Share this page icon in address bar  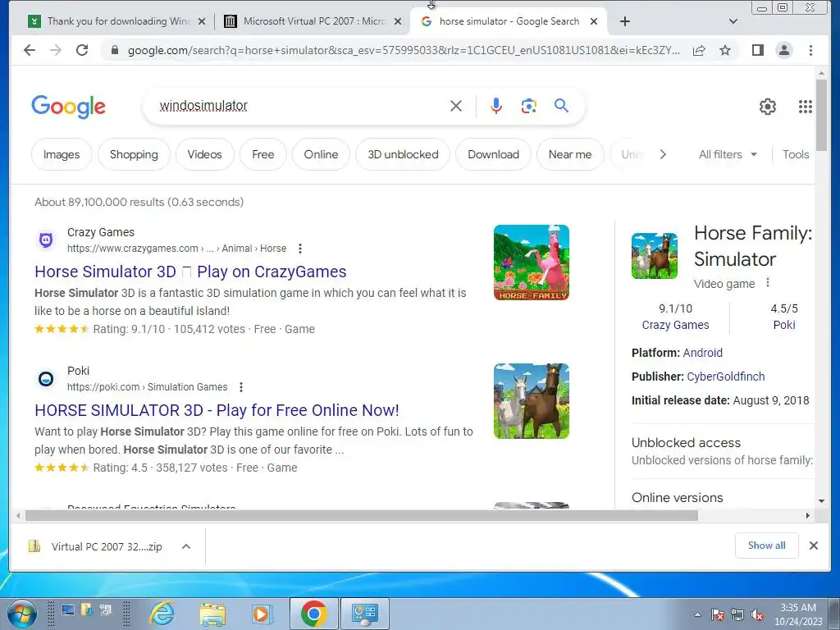coord(699,50)
